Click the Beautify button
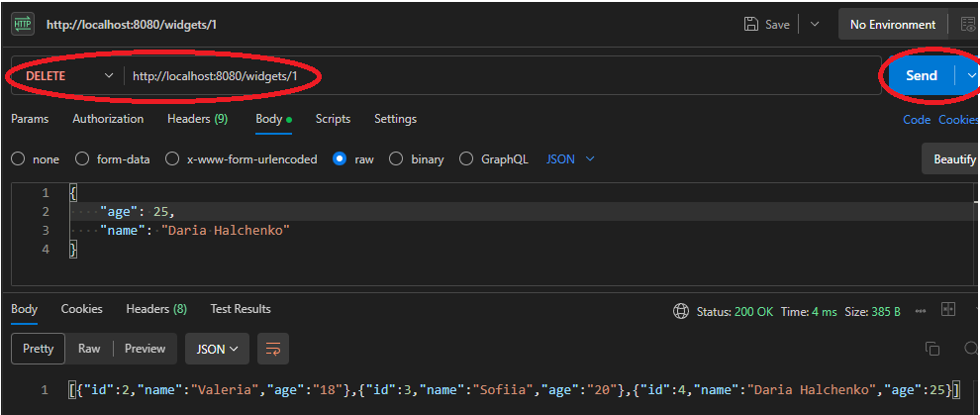980x415 pixels. [x=953, y=159]
